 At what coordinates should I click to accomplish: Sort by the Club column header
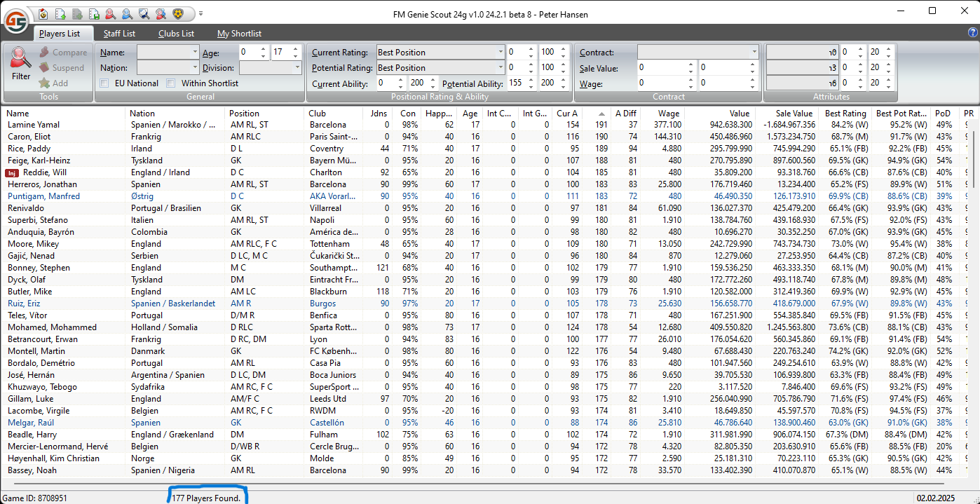[334, 113]
